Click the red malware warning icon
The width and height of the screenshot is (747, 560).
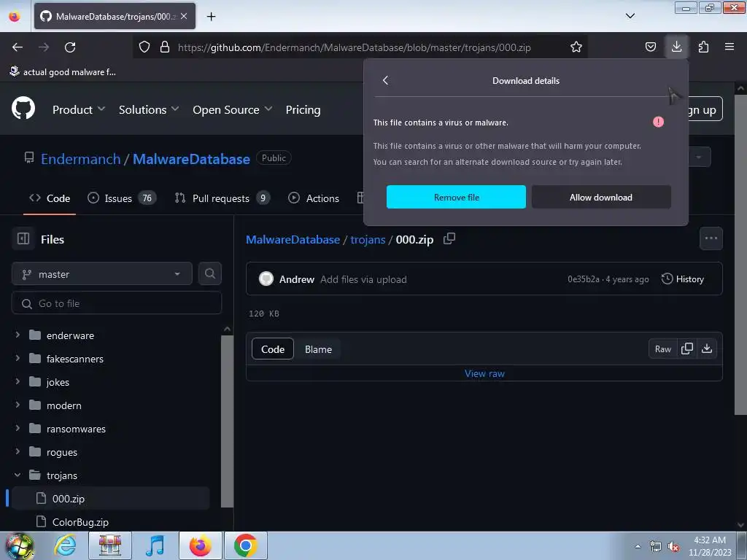tap(658, 122)
